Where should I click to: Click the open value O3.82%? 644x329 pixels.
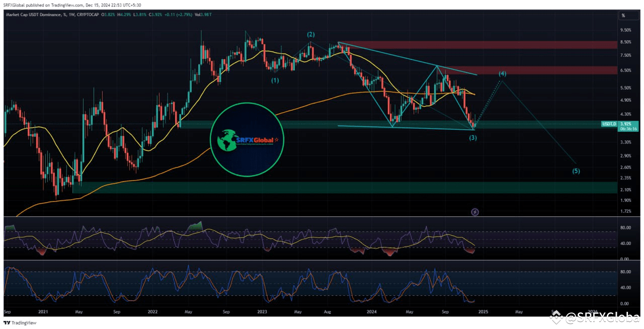(109, 16)
